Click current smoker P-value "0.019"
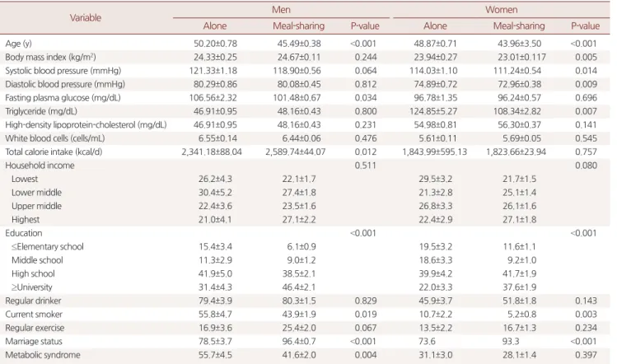Screen dimensions: 617x364 pos(366,315)
